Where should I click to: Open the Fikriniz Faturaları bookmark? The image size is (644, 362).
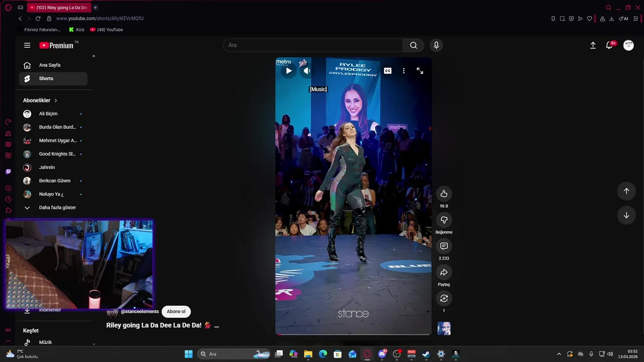pyautogui.click(x=39, y=30)
